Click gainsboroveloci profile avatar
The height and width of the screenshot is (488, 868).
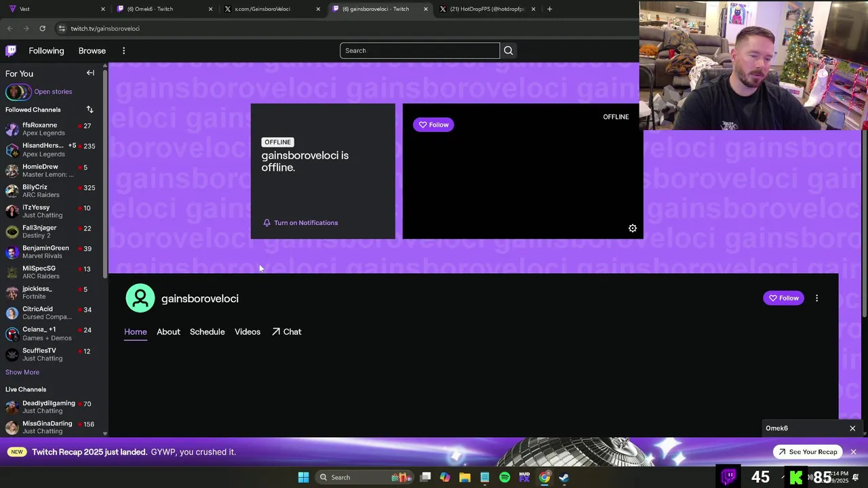pyautogui.click(x=140, y=298)
